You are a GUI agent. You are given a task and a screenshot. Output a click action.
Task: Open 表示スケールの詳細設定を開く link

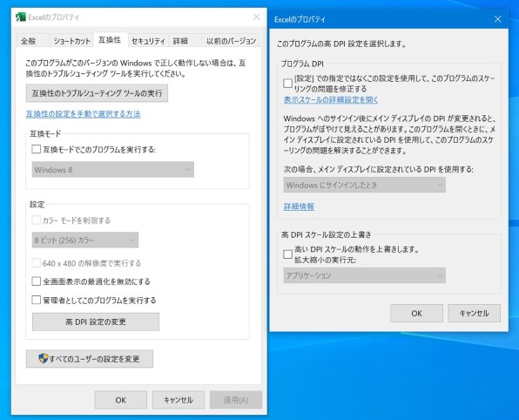tap(331, 99)
